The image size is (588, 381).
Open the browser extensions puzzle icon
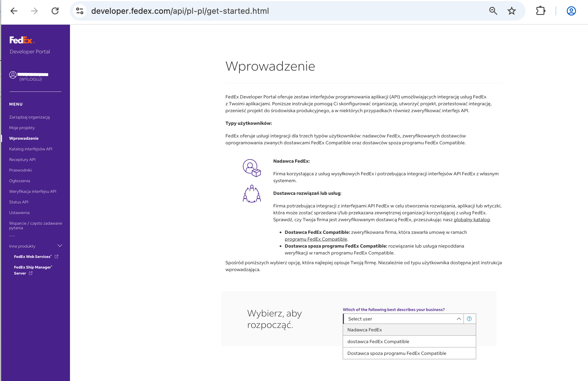[540, 11]
